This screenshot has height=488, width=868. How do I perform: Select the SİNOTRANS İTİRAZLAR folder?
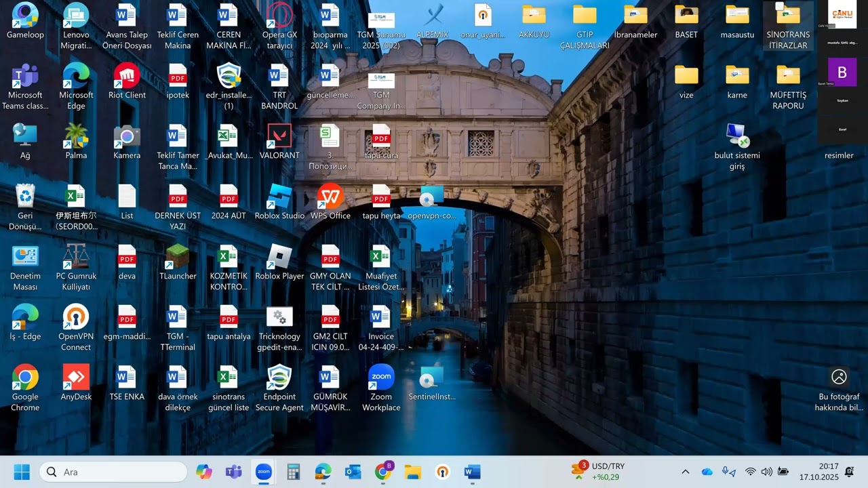click(788, 27)
